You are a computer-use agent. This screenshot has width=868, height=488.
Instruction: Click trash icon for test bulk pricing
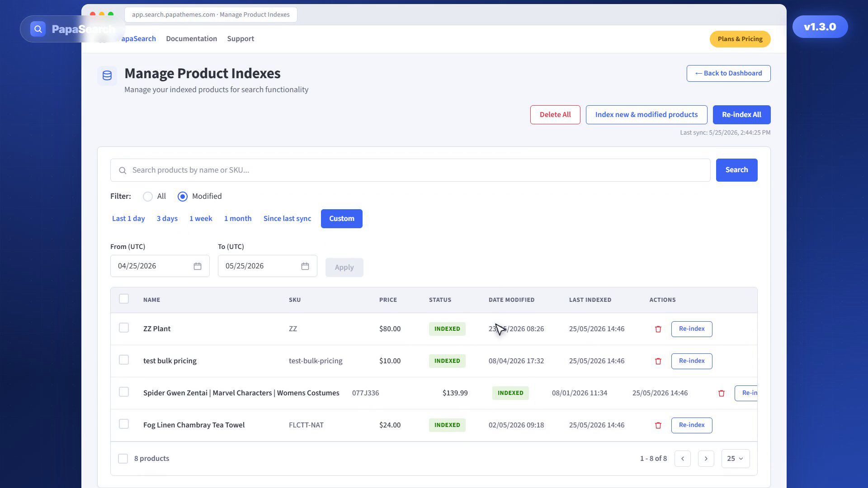[x=658, y=361]
